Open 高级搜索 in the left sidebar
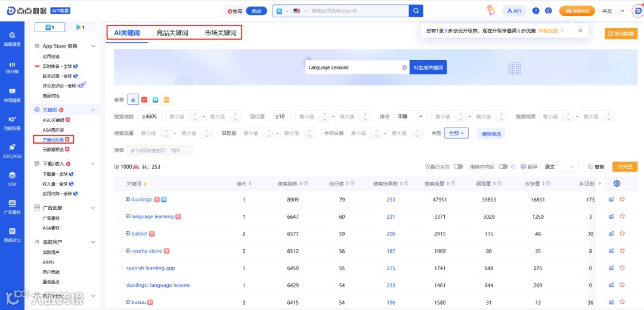 [13, 39]
